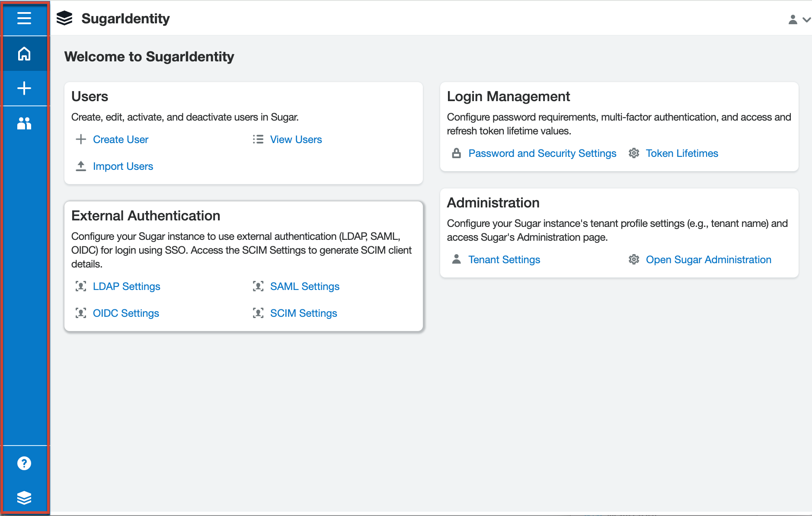Click the icon beside SCIM Settings
812x516 pixels.
tap(258, 313)
